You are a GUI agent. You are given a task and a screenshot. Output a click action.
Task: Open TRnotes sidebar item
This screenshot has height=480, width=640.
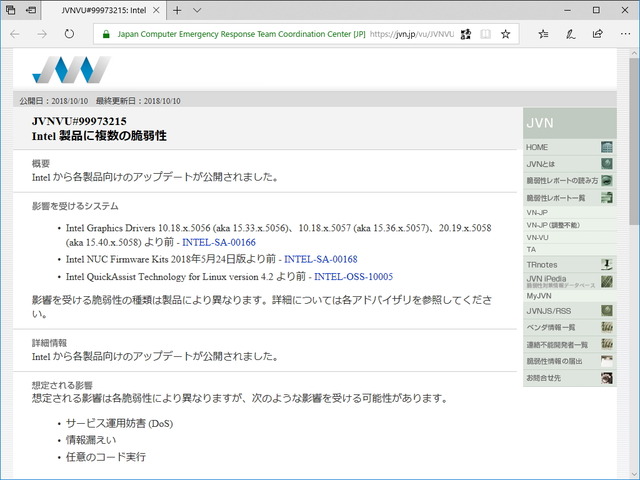point(569,264)
